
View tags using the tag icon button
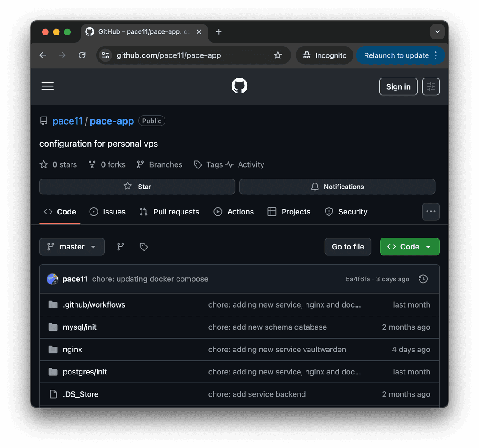pos(144,246)
